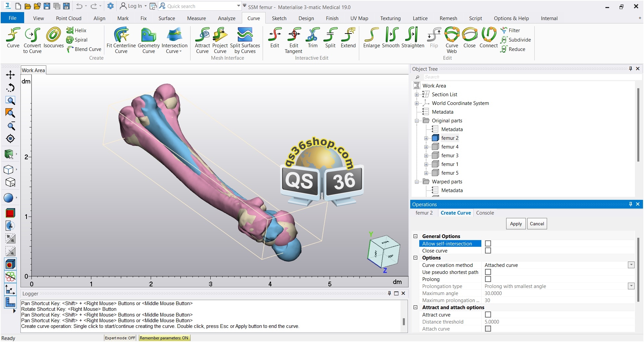Activate the interactive Edit curve tool
The height and width of the screenshot is (342, 644).
coord(275,38)
